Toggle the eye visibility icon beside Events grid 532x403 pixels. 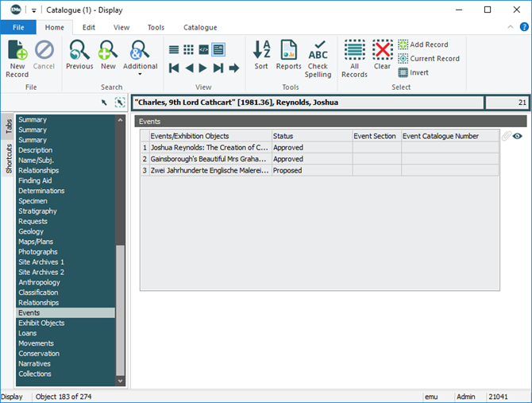(x=518, y=136)
